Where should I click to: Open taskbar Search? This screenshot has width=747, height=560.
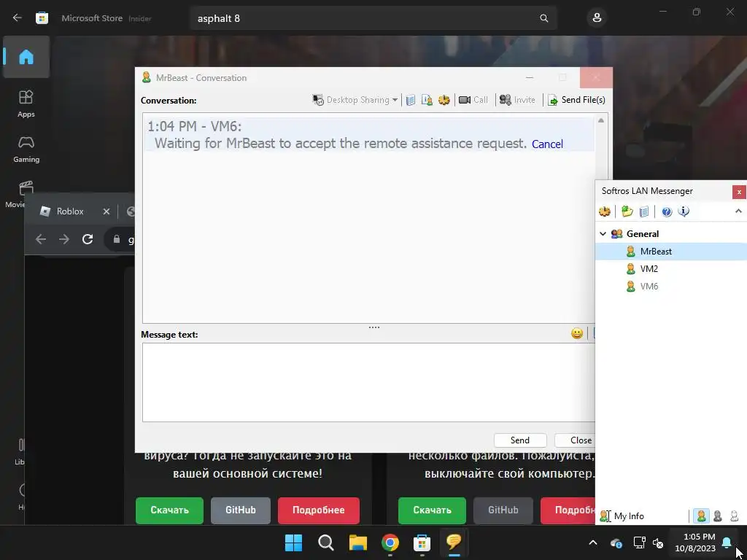click(326, 542)
